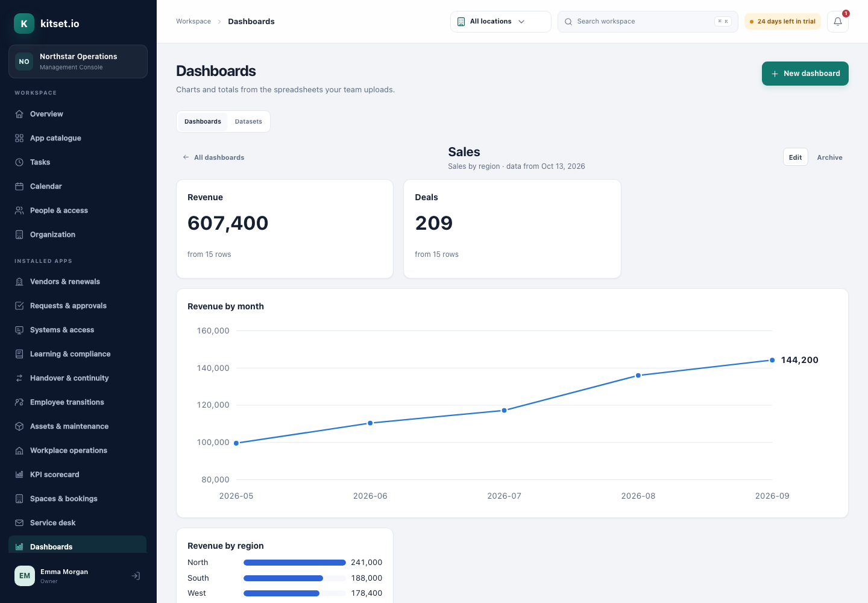Open Workplace operations in sidebar
Screen dimensions: 868x603
click(78, 450)
